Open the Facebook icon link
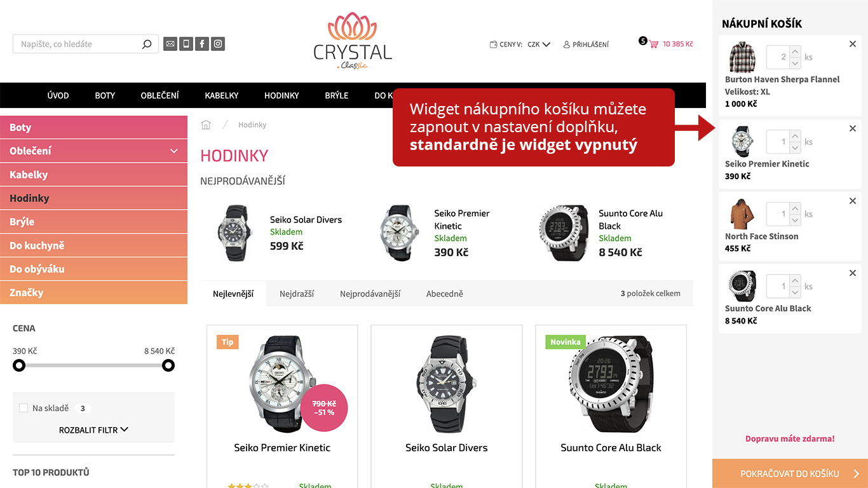Viewport: 868px width, 488px height. [202, 44]
